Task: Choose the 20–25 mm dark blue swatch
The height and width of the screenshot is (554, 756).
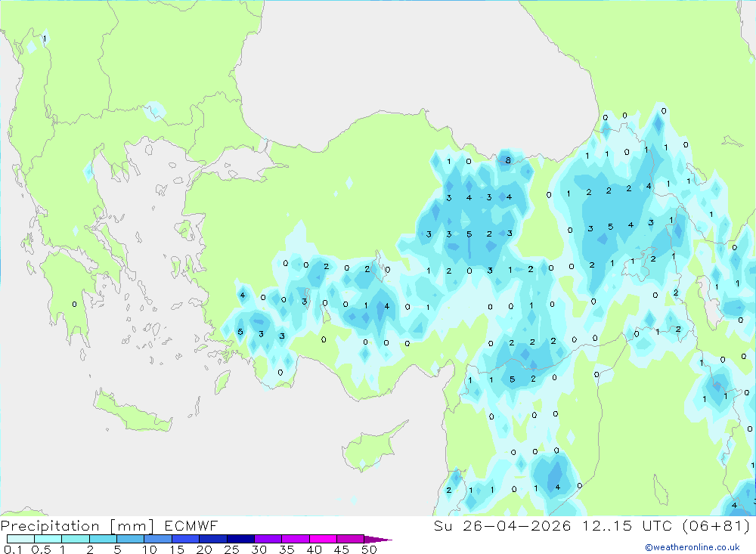Action: (213, 539)
